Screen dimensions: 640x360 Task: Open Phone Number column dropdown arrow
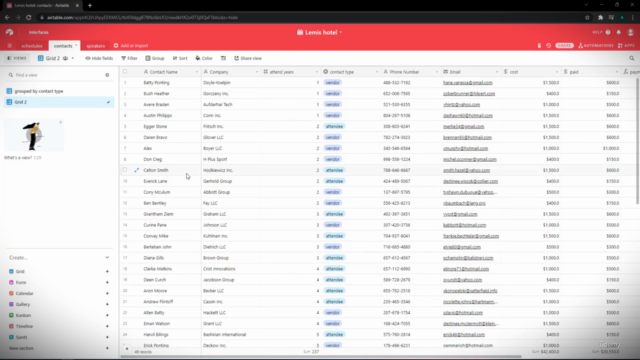pos(437,72)
